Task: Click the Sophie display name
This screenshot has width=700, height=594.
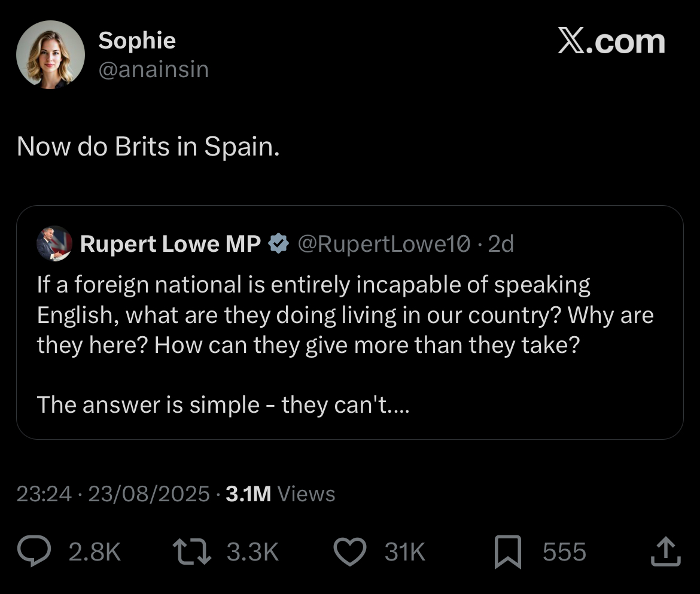Action: (137, 40)
